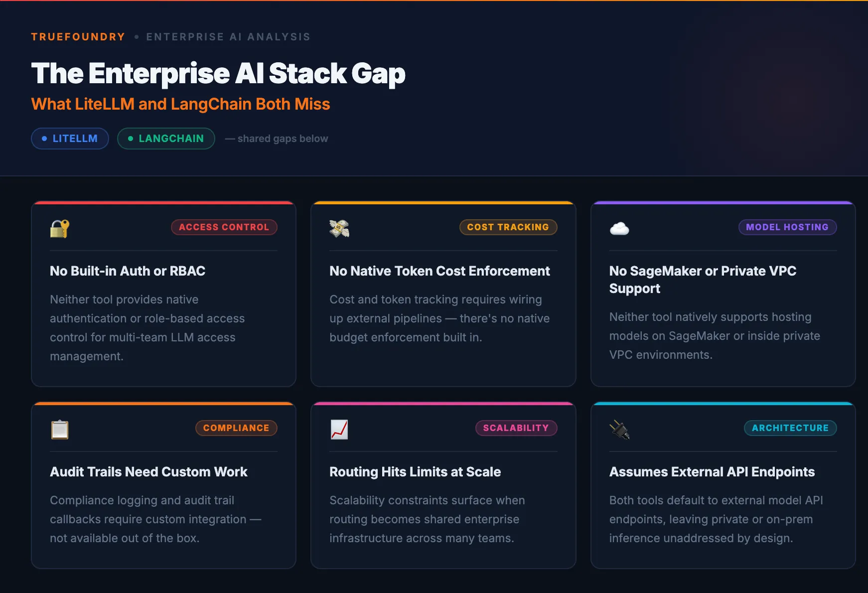Image resolution: width=868 pixels, height=593 pixels.
Task: Click the cloud icon on Model Hosting card
Action: [x=619, y=228]
